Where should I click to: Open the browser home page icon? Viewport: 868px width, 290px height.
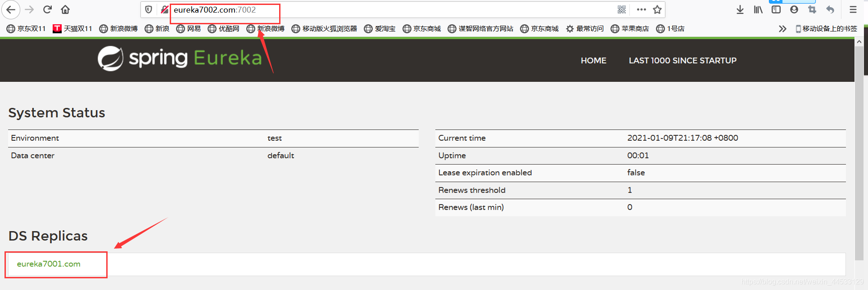[65, 9]
